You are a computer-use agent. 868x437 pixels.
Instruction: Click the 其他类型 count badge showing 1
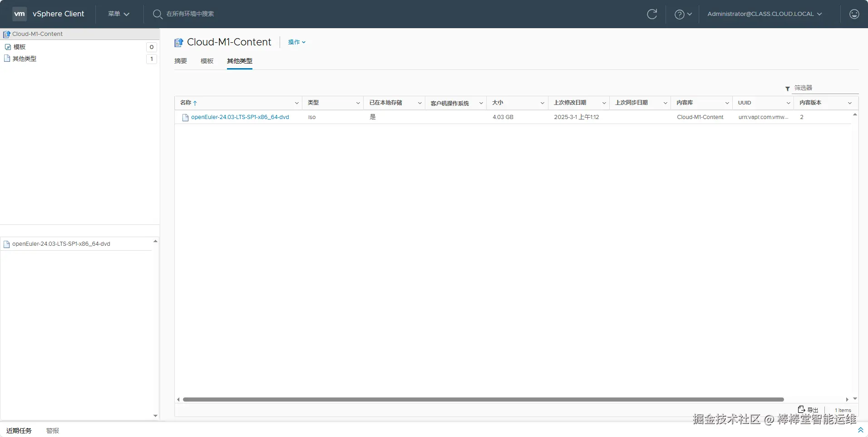(x=152, y=59)
